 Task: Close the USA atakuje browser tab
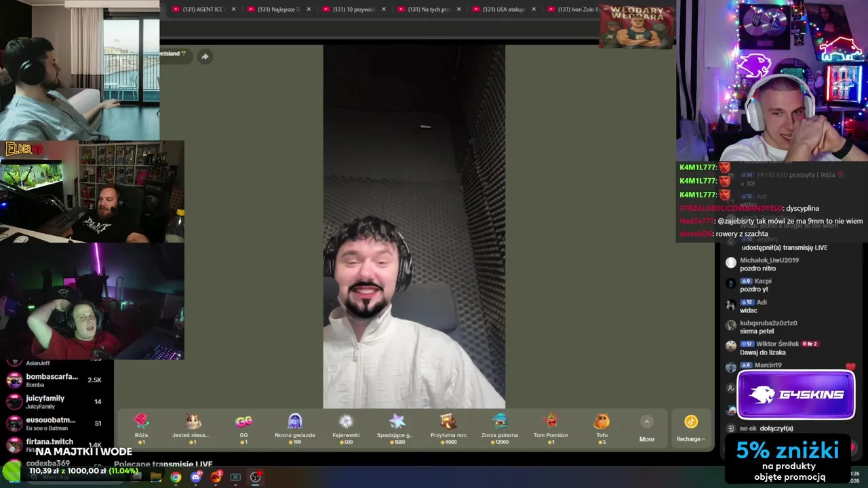pyautogui.click(x=534, y=9)
